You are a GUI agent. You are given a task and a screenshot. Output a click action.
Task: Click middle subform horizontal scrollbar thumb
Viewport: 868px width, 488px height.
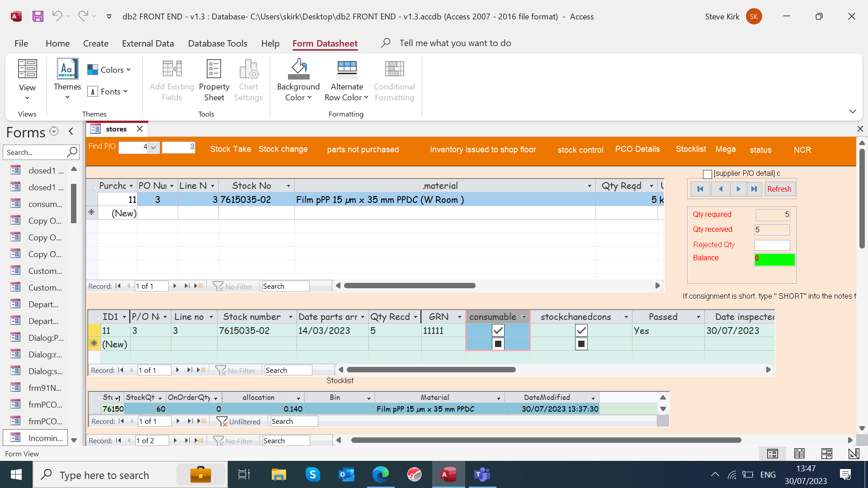pyautogui.click(x=431, y=370)
